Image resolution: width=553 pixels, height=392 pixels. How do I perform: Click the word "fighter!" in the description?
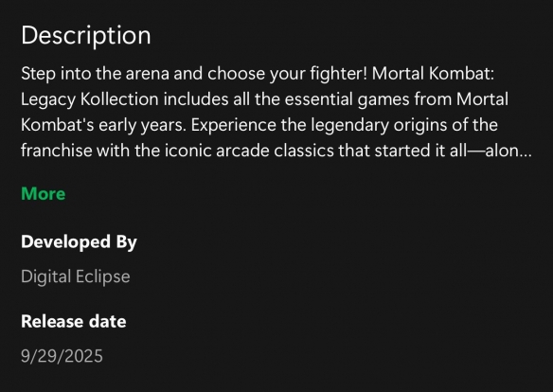(339, 74)
